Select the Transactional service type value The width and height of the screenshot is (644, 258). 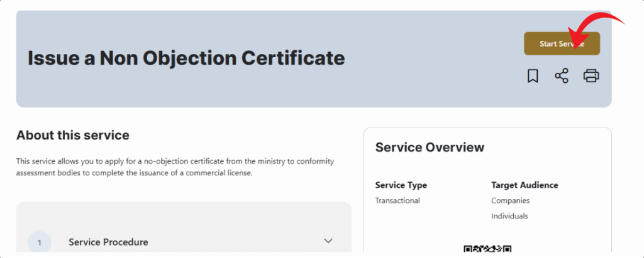click(397, 201)
